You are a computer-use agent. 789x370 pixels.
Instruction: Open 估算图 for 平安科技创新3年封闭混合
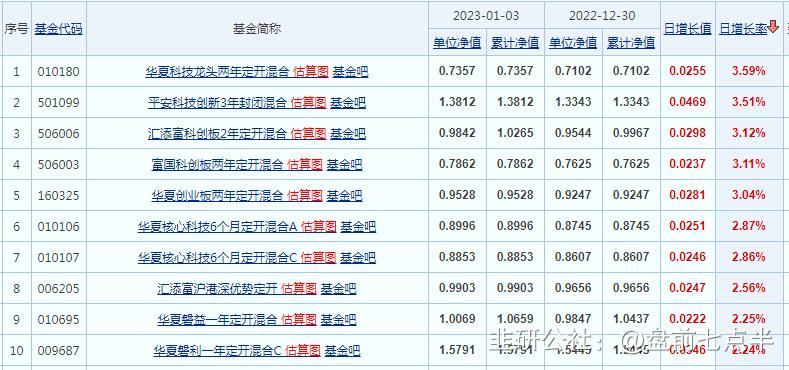pos(308,103)
